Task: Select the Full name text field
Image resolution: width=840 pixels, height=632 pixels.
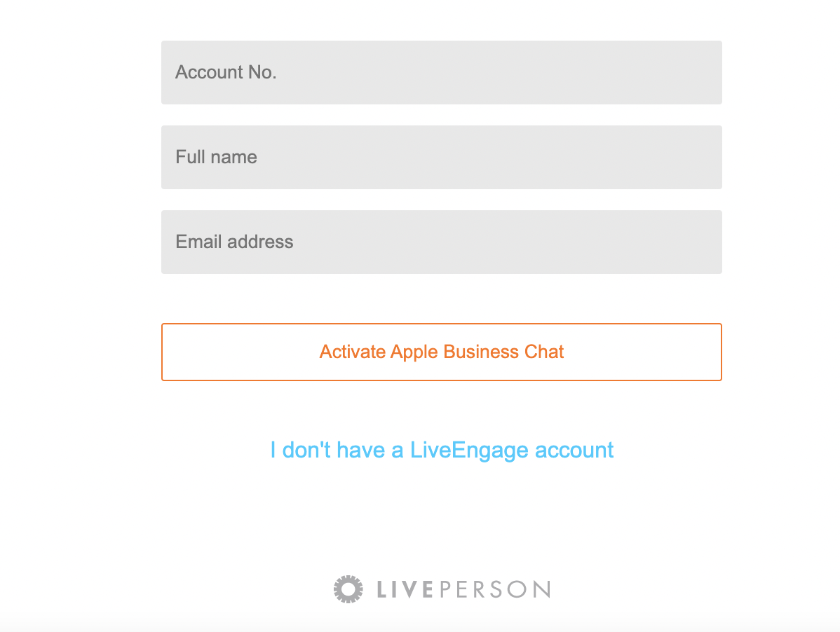Action: (x=442, y=158)
